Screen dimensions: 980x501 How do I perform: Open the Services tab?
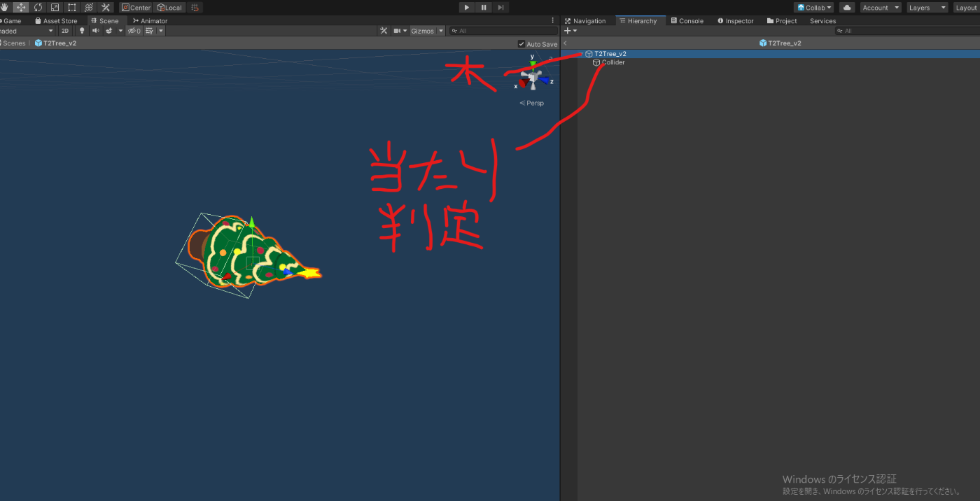coord(822,21)
